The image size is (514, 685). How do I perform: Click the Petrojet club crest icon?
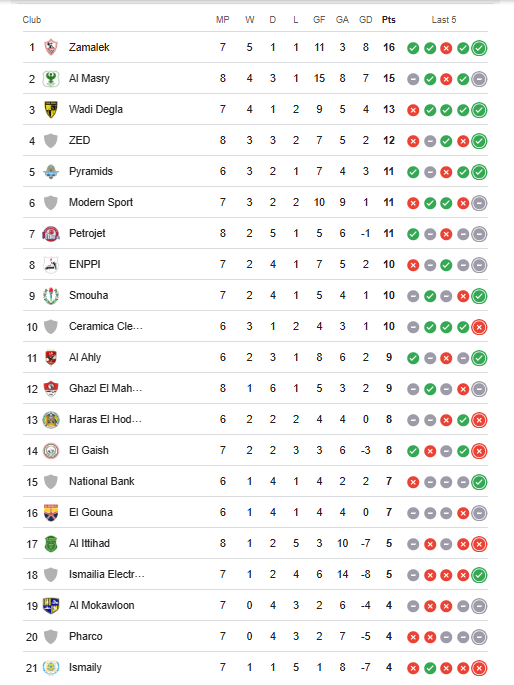pyautogui.click(x=51, y=234)
